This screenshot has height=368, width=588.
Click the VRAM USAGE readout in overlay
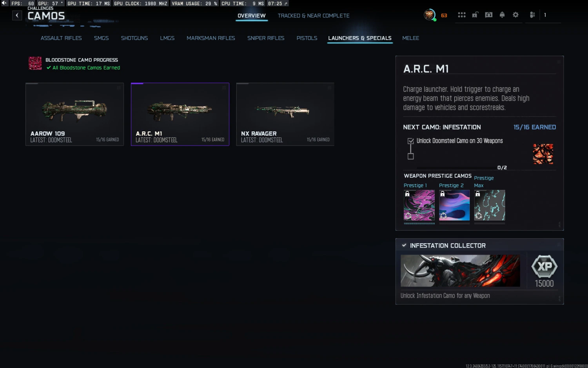(194, 4)
